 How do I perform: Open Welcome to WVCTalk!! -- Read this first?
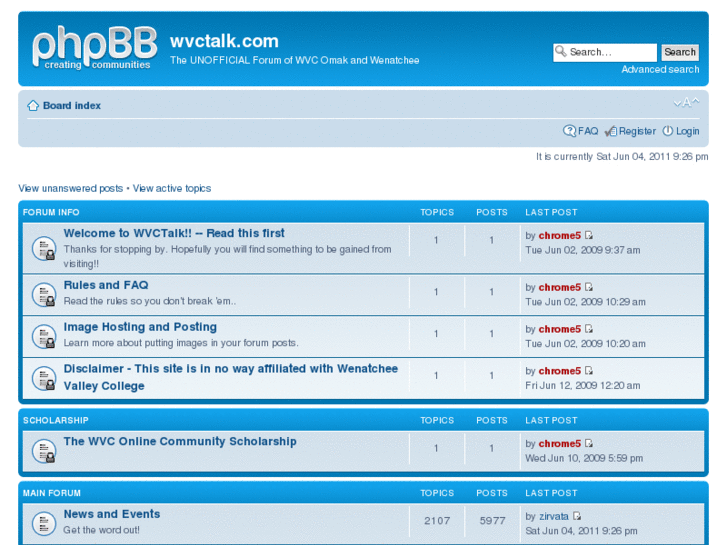click(174, 233)
